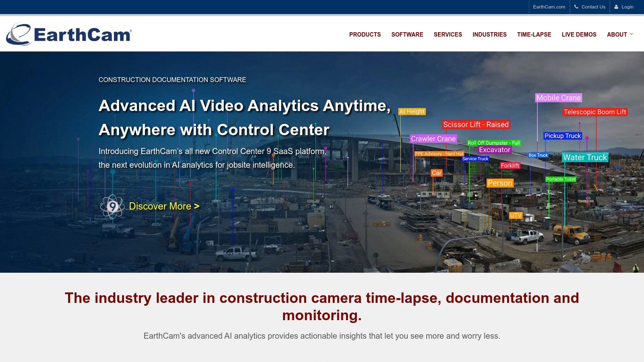
Task: Click the advanced AI analytics subheading text
Action: click(322, 336)
